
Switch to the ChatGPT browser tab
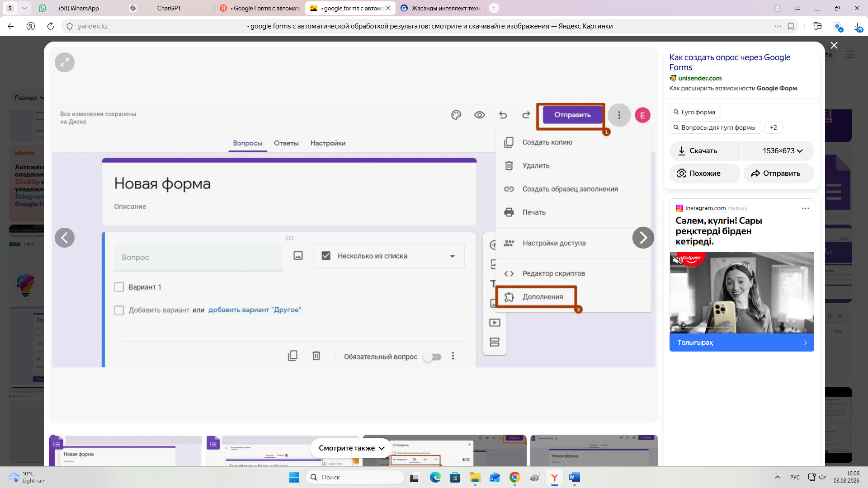coord(169,8)
